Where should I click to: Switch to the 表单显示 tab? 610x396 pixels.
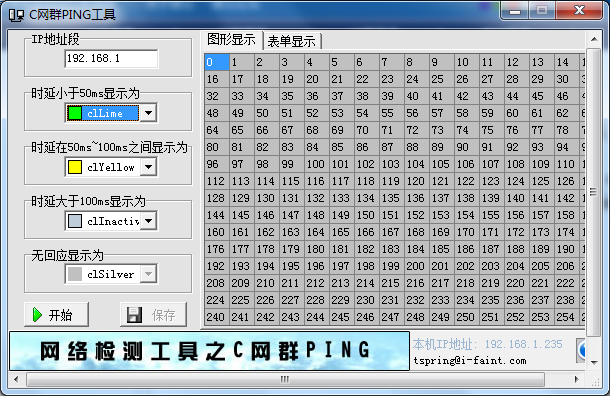click(x=292, y=41)
